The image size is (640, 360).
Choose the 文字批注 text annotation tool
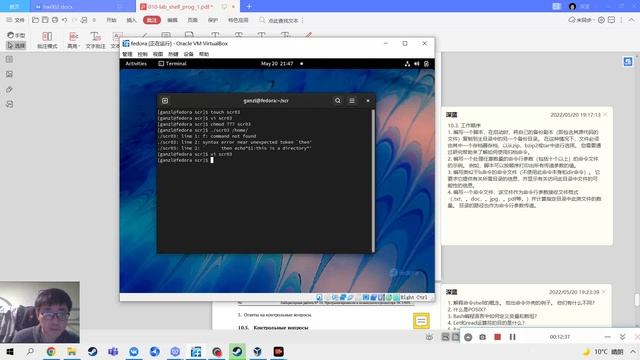point(96,40)
